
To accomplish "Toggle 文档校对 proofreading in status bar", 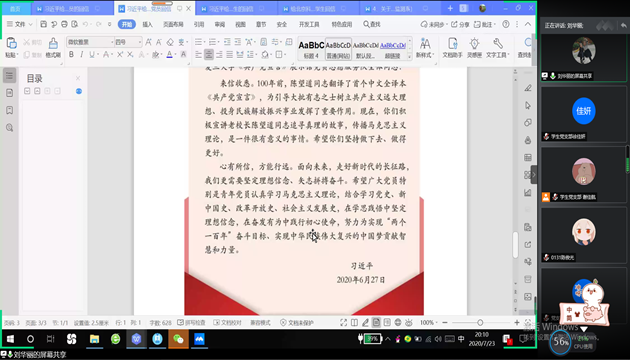I will point(228,323).
